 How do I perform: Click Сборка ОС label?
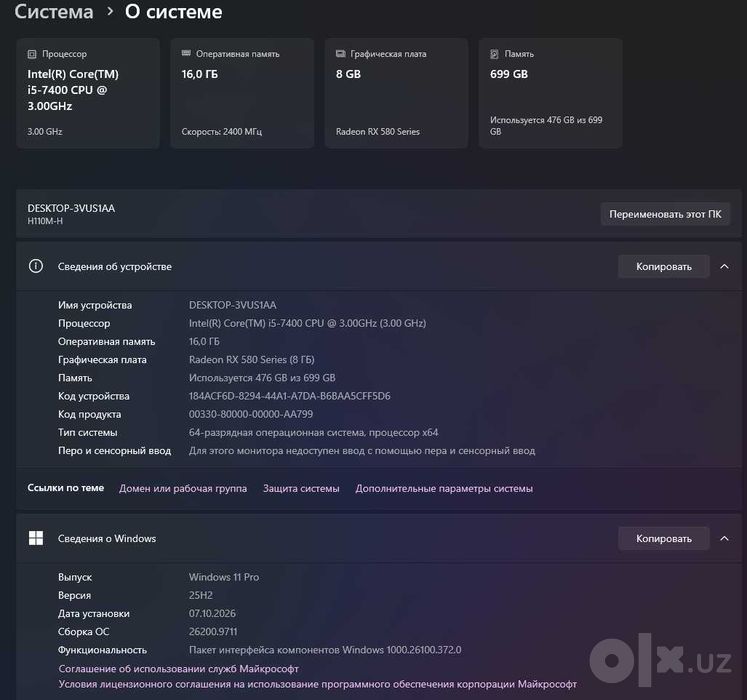tap(83, 631)
